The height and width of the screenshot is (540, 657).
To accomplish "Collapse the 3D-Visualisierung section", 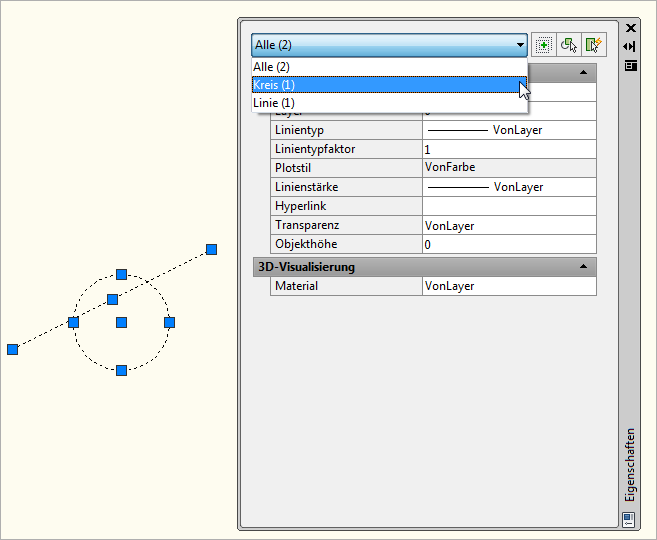I will tap(583, 267).
